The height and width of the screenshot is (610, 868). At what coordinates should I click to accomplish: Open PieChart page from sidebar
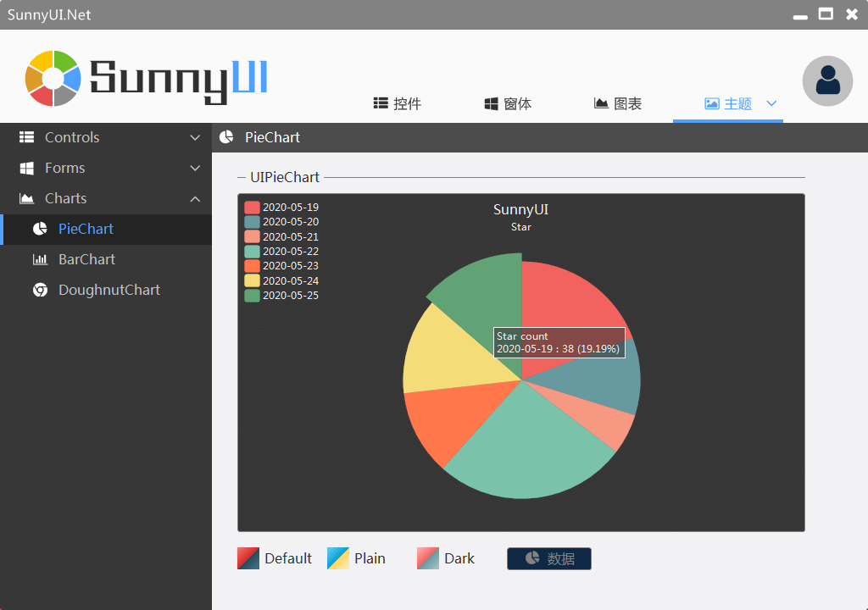[106, 229]
